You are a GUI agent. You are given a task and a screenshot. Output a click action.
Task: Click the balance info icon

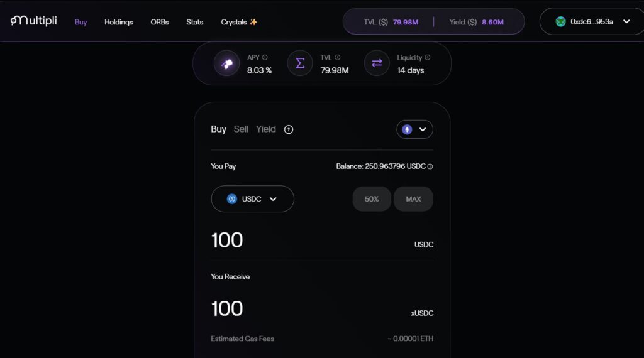point(430,166)
